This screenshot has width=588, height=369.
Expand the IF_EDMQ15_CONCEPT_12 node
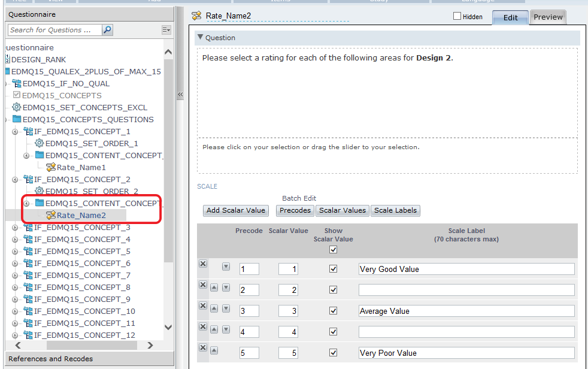click(15, 335)
